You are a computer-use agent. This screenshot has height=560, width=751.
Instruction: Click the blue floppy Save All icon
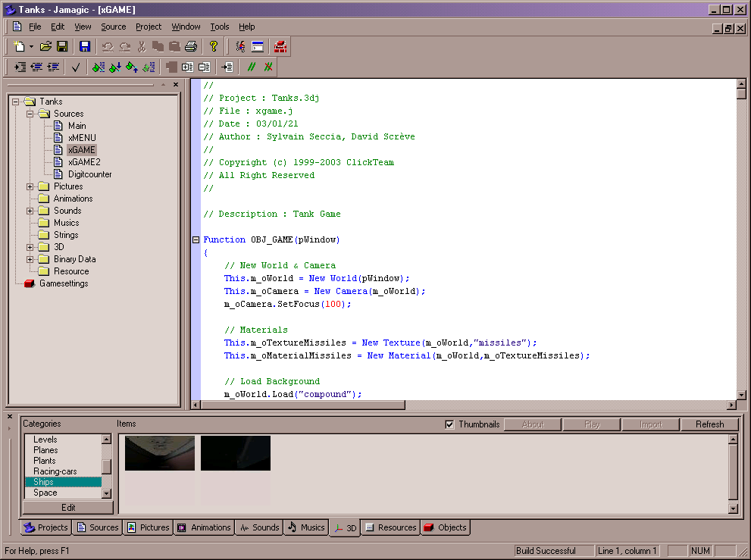85,47
